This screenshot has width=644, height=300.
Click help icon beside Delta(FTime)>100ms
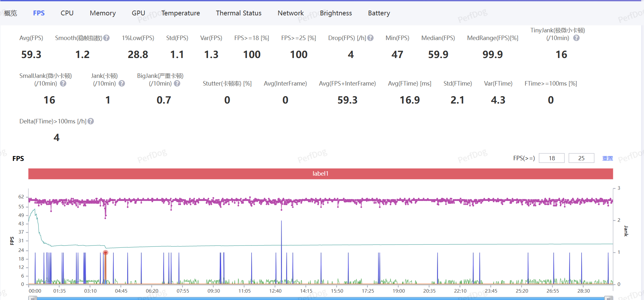click(91, 121)
